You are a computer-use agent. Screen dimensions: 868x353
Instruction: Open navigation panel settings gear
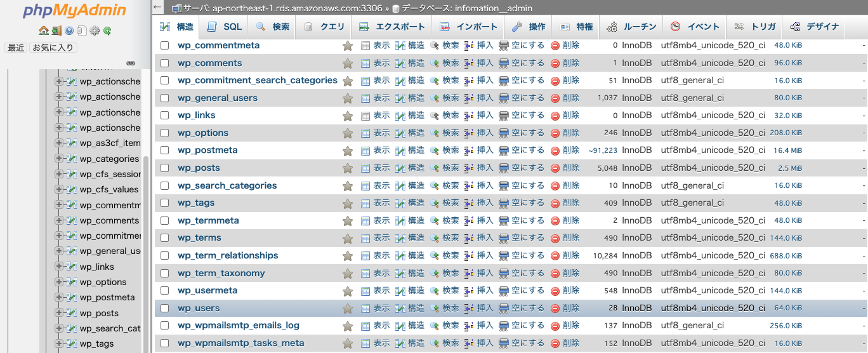pos(95,30)
